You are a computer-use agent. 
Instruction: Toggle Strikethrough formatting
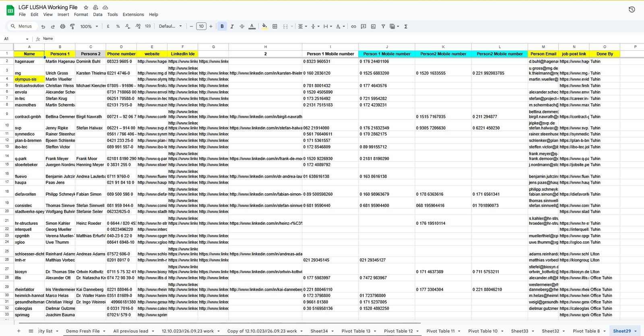(242, 27)
